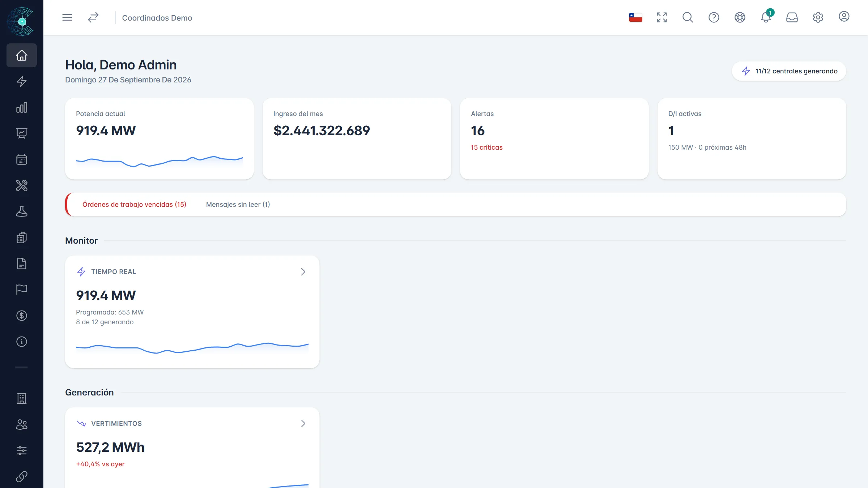
Task: Open the lab flask sidebar icon
Action: pyautogui.click(x=22, y=211)
